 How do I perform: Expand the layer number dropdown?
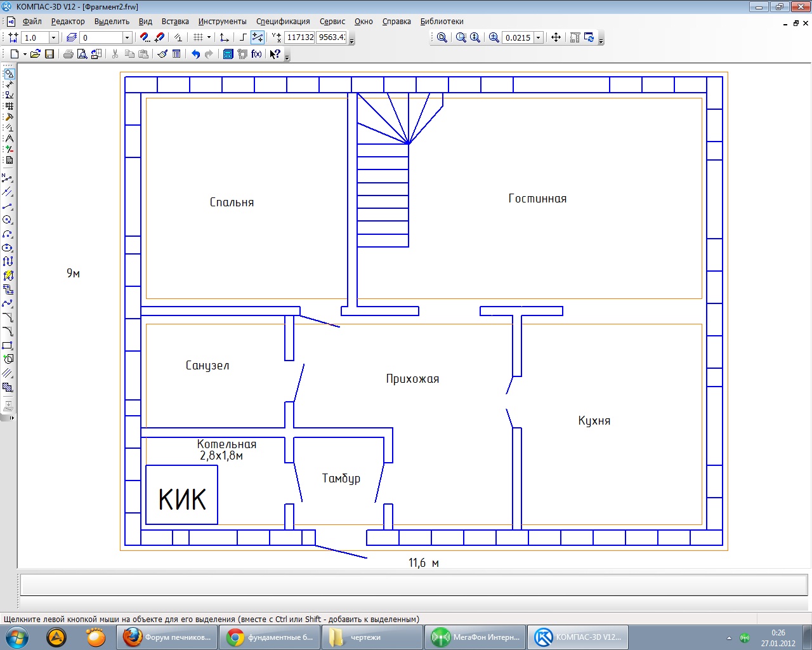pos(127,37)
